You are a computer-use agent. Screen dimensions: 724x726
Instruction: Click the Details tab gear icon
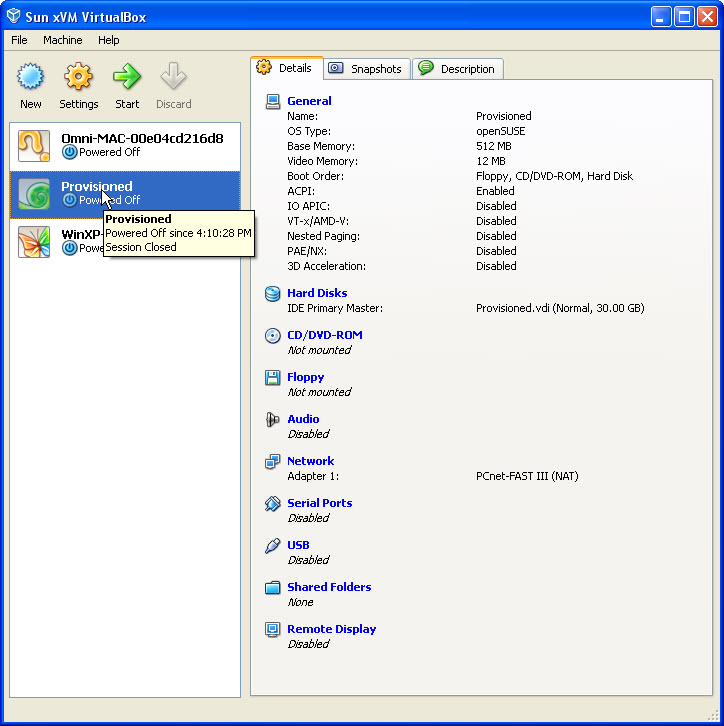pos(264,68)
